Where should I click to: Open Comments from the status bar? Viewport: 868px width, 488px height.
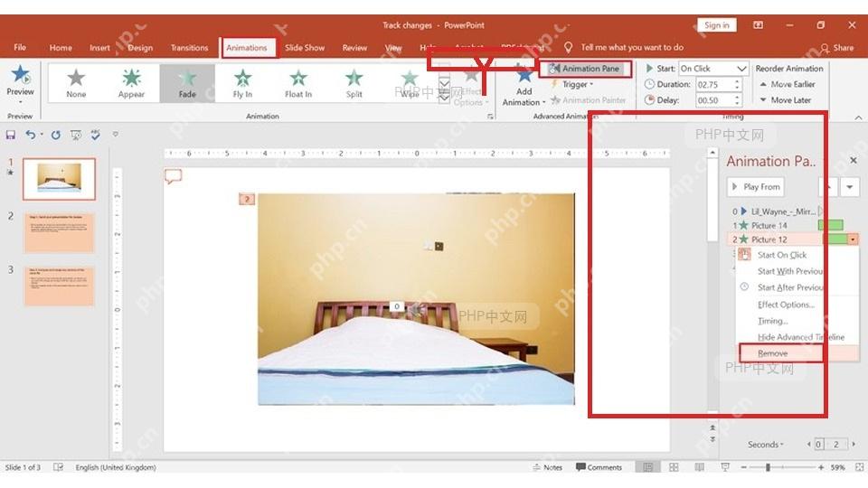coord(599,467)
